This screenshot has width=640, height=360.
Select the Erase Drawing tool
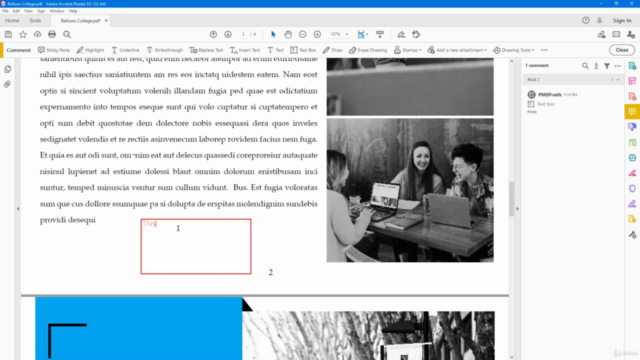tap(368, 50)
